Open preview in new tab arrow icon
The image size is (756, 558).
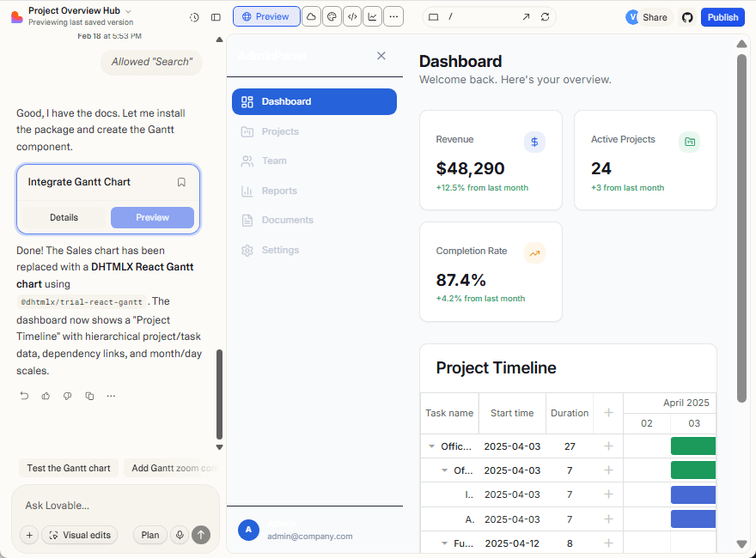coord(526,17)
